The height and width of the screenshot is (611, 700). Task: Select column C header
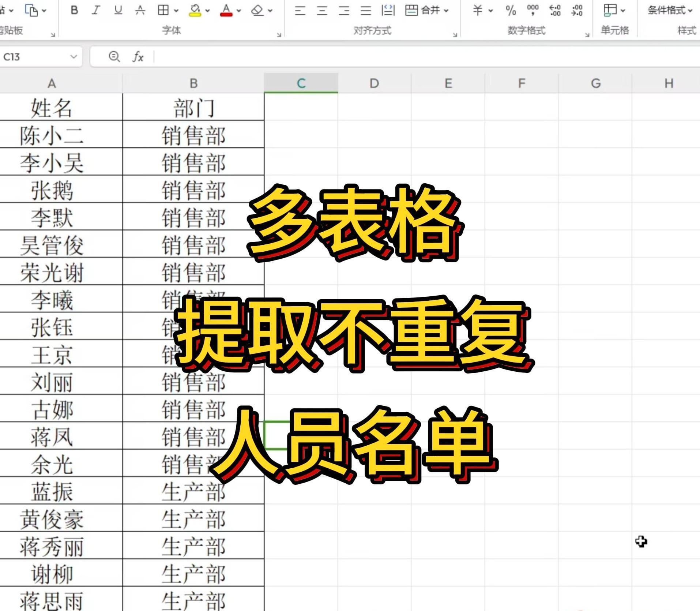[x=301, y=83]
